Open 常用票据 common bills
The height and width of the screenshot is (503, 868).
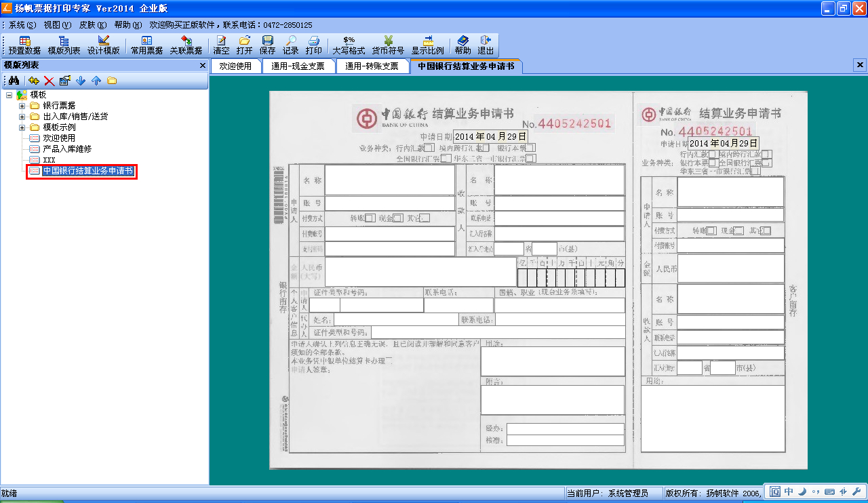click(147, 45)
